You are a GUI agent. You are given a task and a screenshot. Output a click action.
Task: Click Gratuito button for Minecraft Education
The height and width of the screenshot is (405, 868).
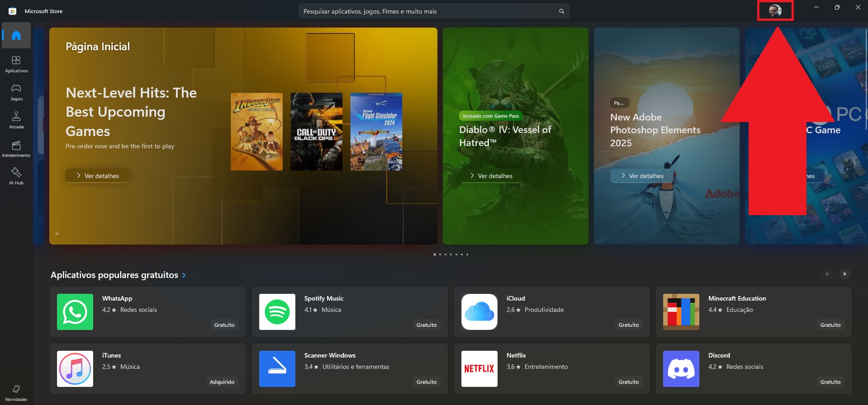[830, 325]
